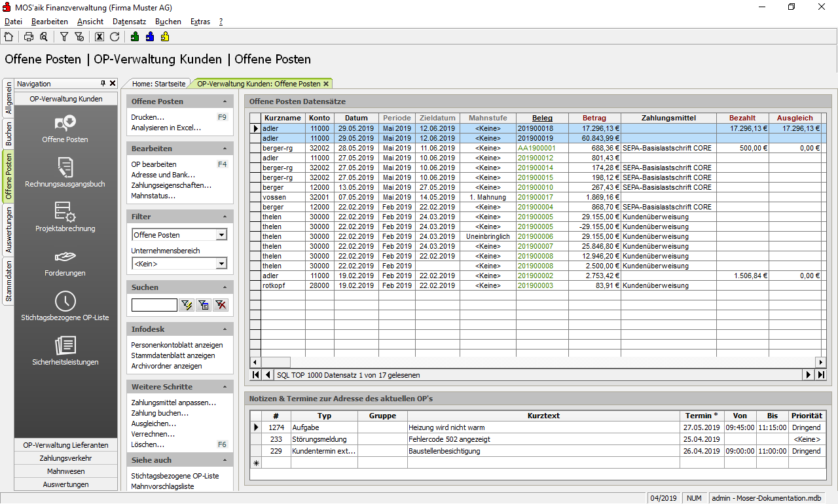Screen dimensions: 838x504
Task: Collapse the Infodesk section
Action: coord(225,329)
